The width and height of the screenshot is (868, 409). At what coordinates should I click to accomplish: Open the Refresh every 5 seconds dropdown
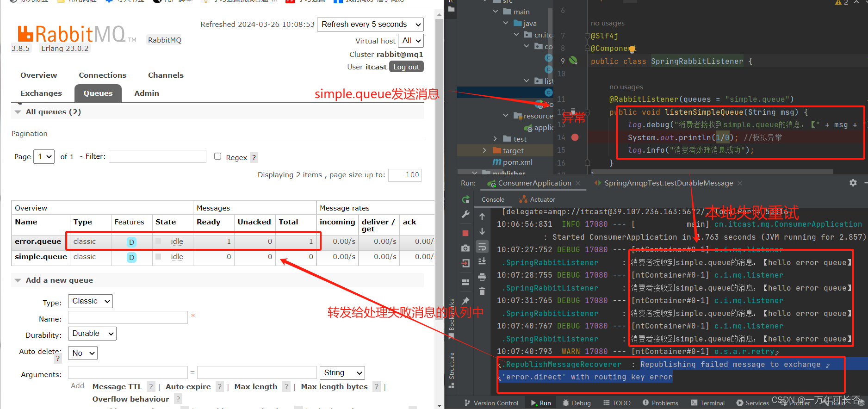click(x=370, y=25)
